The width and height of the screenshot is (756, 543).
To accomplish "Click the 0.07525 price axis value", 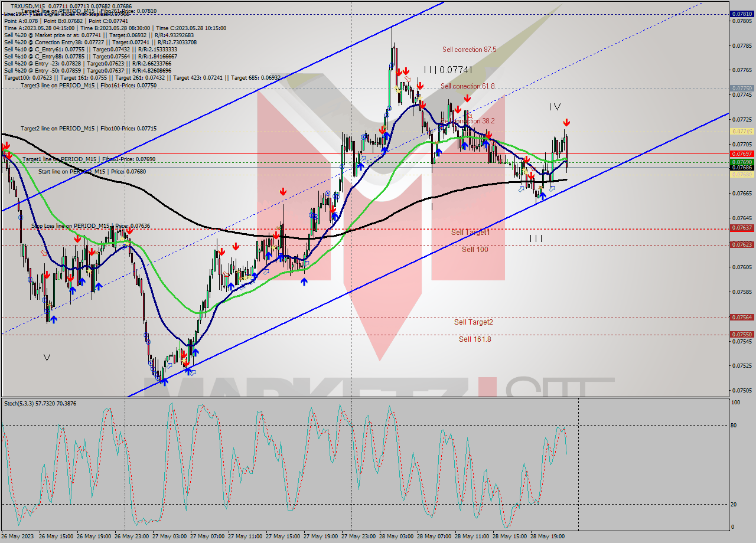I will 742,365.
